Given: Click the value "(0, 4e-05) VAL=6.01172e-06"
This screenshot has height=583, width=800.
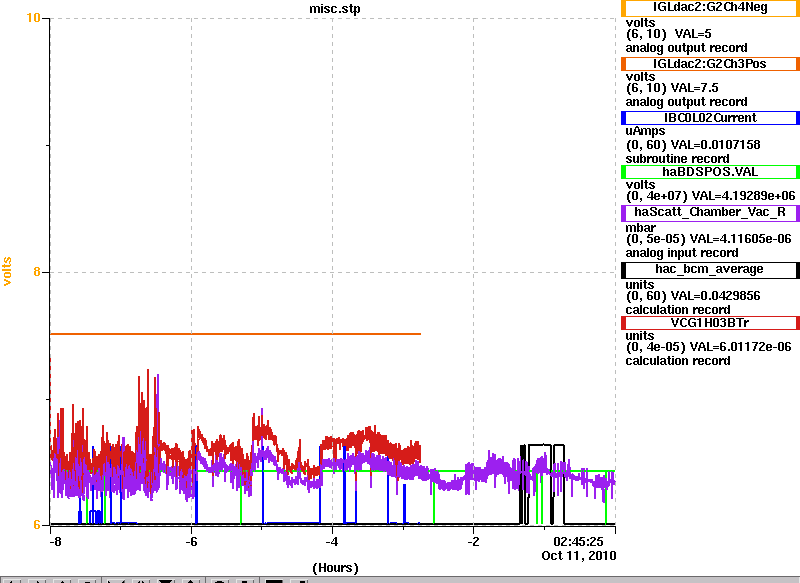Looking at the screenshot, I should pyautogui.click(x=708, y=347).
